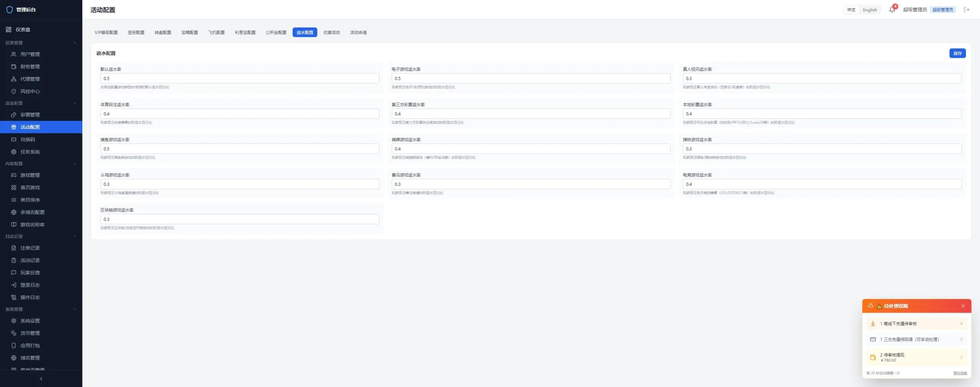Image resolution: width=980 pixels, height=387 pixels.
Task: Switch to the 公积金配置 tab
Action: (276, 33)
